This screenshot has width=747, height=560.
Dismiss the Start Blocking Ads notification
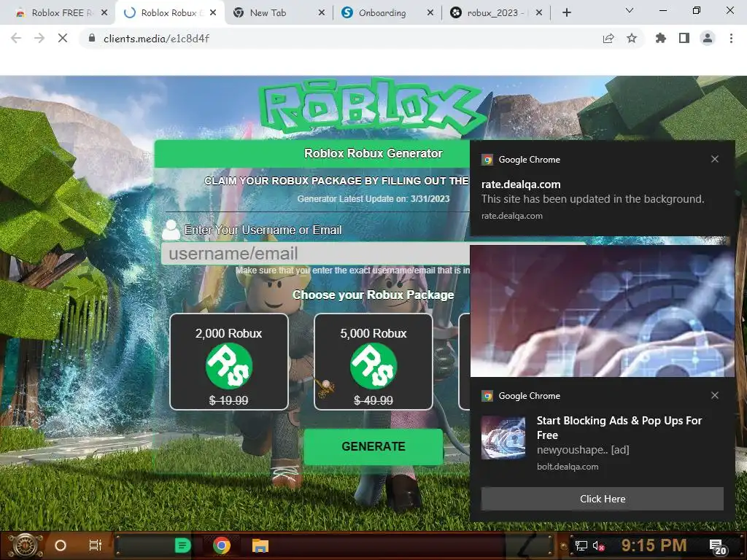(x=715, y=395)
